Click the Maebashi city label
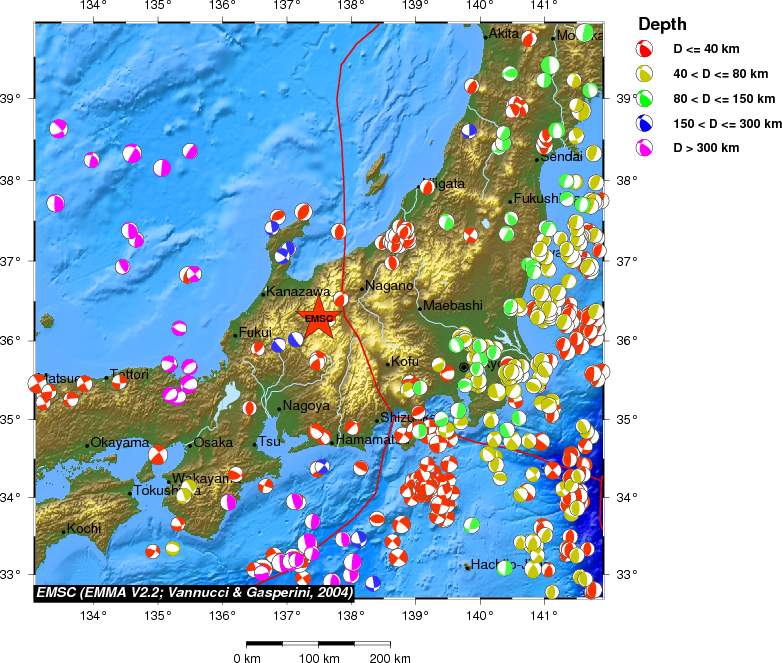 452,305
